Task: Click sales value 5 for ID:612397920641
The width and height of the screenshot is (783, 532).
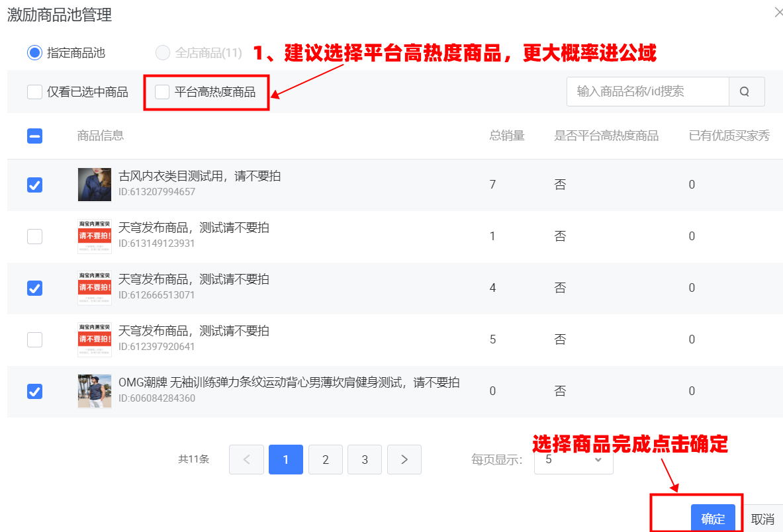Action: point(493,340)
